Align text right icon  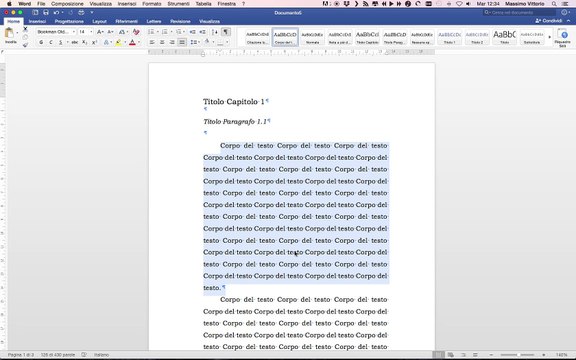click(172, 43)
